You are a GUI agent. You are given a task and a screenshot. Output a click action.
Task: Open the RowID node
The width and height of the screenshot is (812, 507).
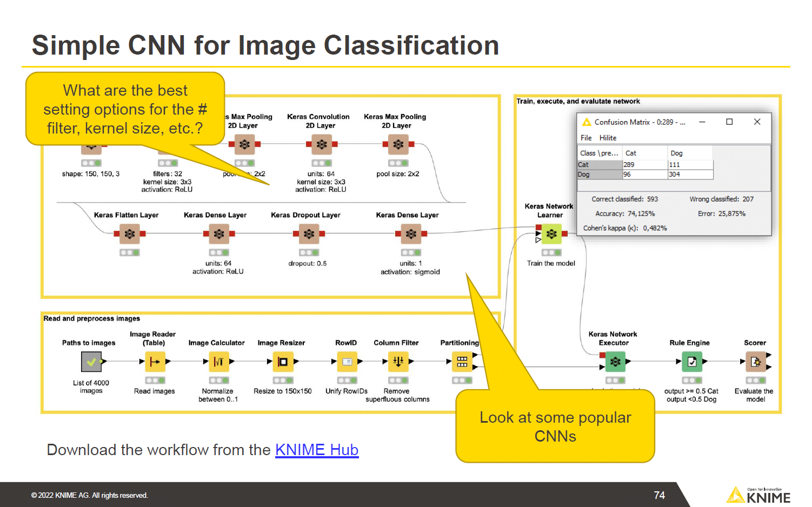coord(347,362)
